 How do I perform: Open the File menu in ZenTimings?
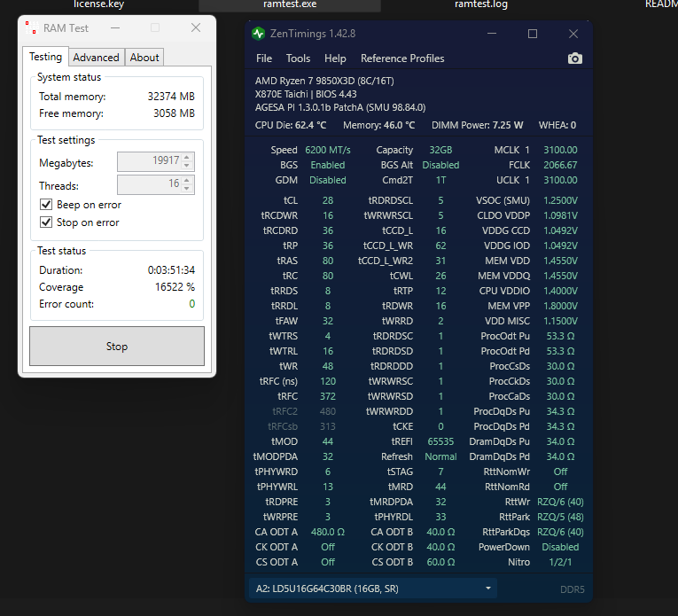[264, 58]
